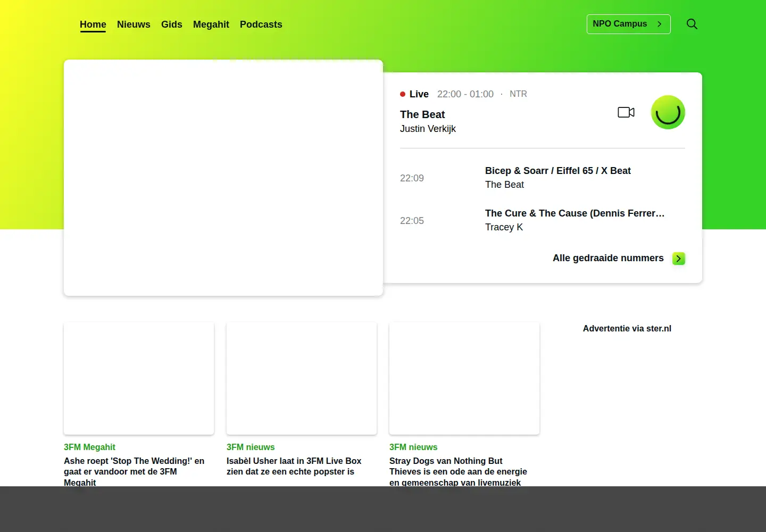Open the Podcasts menu item
Viewport: 766px width, 532px height.
[x=261, y=24]
